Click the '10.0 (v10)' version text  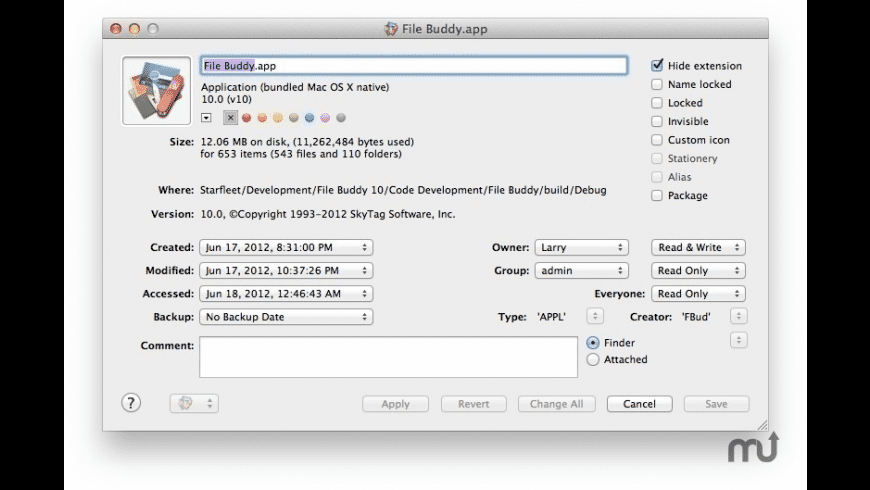(x=226, y=99)
